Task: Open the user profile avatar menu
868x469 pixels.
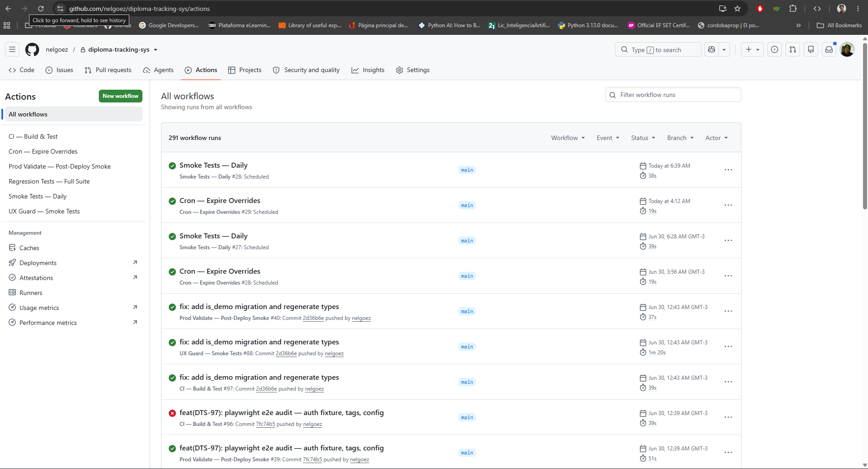Action: click(x=847, y=49)
